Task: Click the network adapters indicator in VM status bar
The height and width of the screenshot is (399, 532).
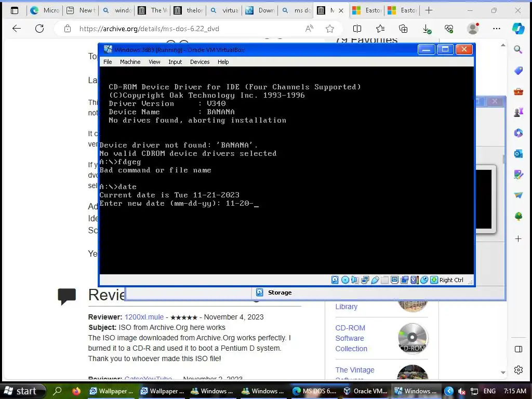Action: pos(365,280)
